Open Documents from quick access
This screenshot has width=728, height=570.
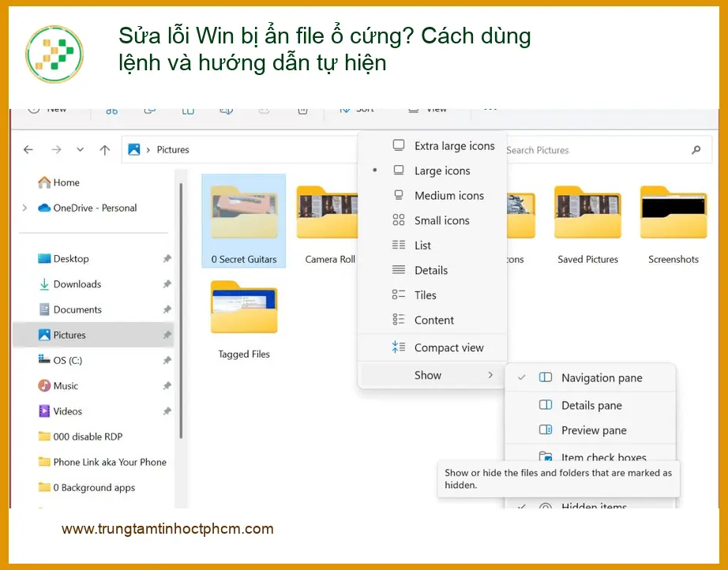click(69, 309)
